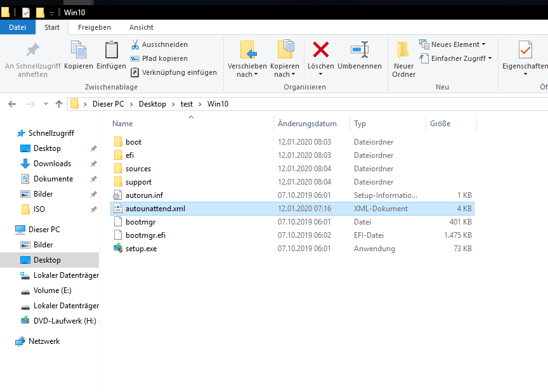The width and height of the screenshot is (548, 392).
Task: Open the quick access toolbar customize arrow
Action: pyautogui.click(x=52, y=13)
